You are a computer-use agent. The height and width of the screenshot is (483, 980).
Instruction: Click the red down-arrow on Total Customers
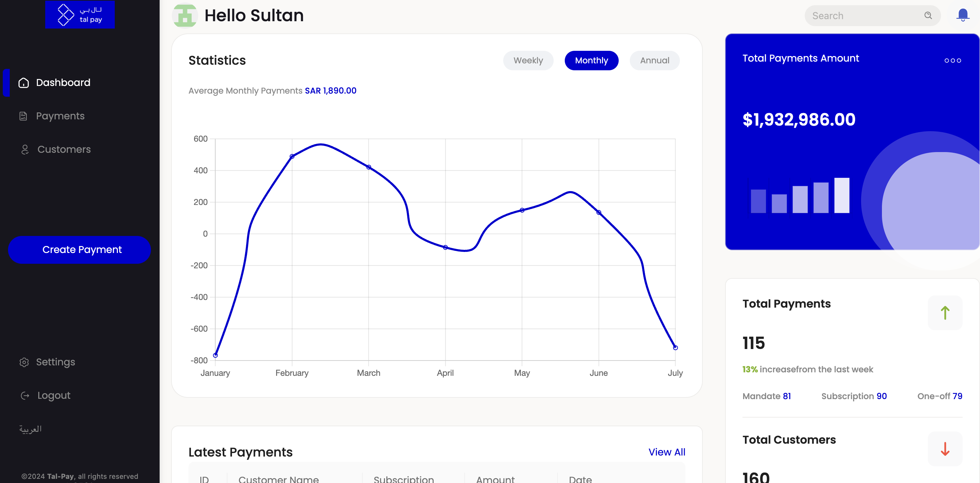[945, 448]
